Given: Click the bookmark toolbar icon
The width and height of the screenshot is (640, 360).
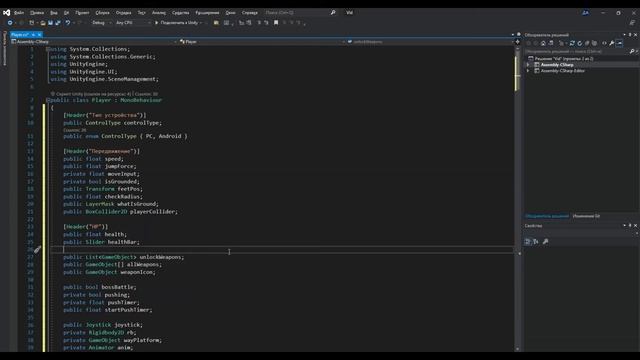Looking at the screenshot, I should pos(276,23).
